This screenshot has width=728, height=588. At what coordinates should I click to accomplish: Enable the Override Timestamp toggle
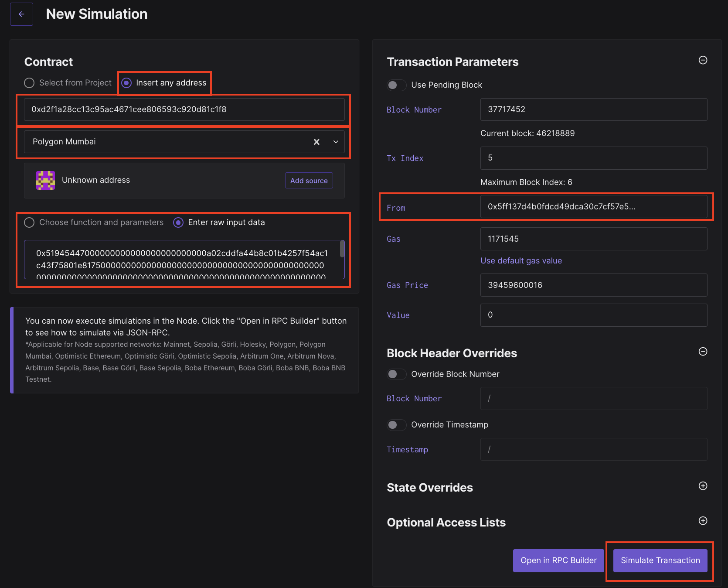[396, 425]
